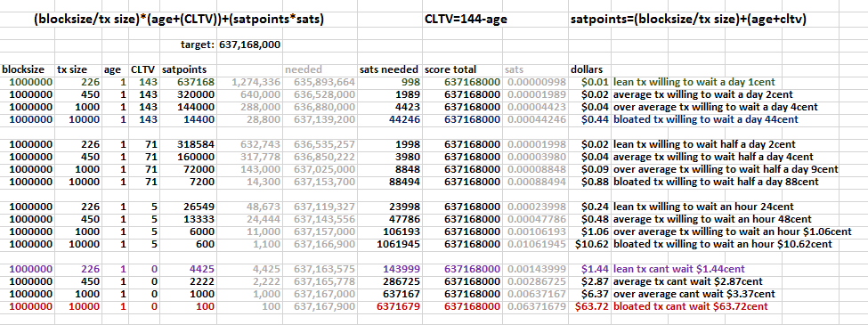Select the target value cell 637,168,000
Image resolution: width=868 pixels, height=325 pixels.
point(250,45)
